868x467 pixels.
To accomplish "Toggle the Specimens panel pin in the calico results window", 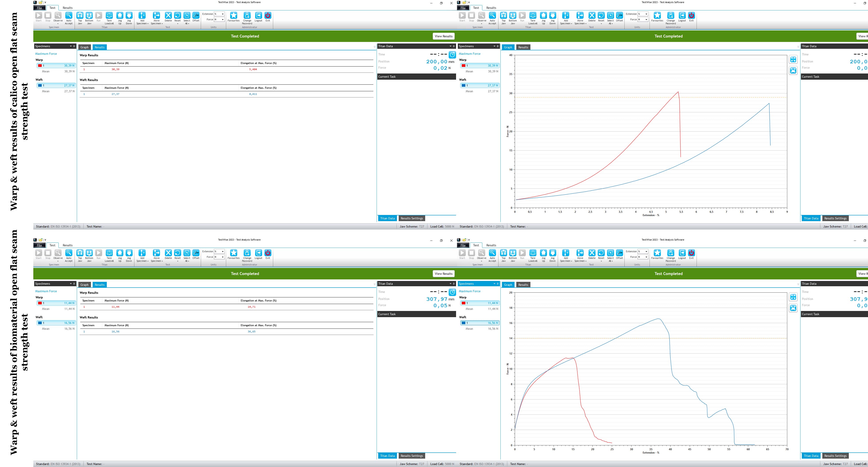I will coord(74,46).
